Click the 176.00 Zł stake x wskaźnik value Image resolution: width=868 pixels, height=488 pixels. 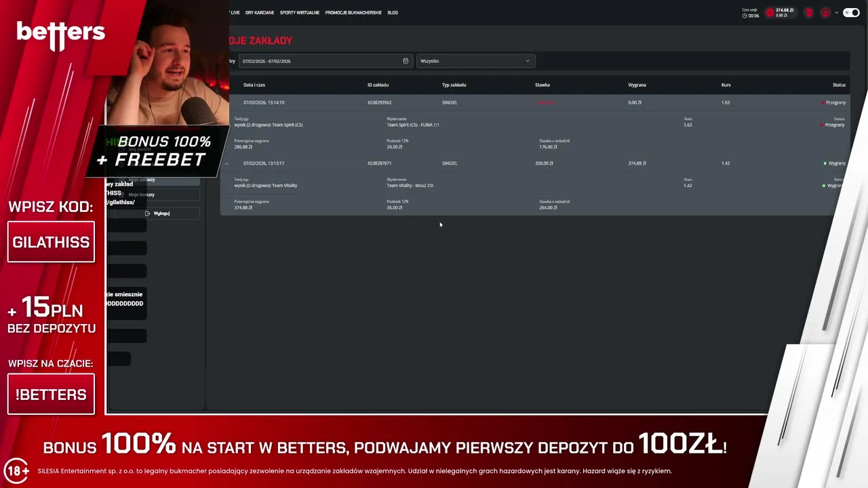pyautogui.click(x=548, y=147)
